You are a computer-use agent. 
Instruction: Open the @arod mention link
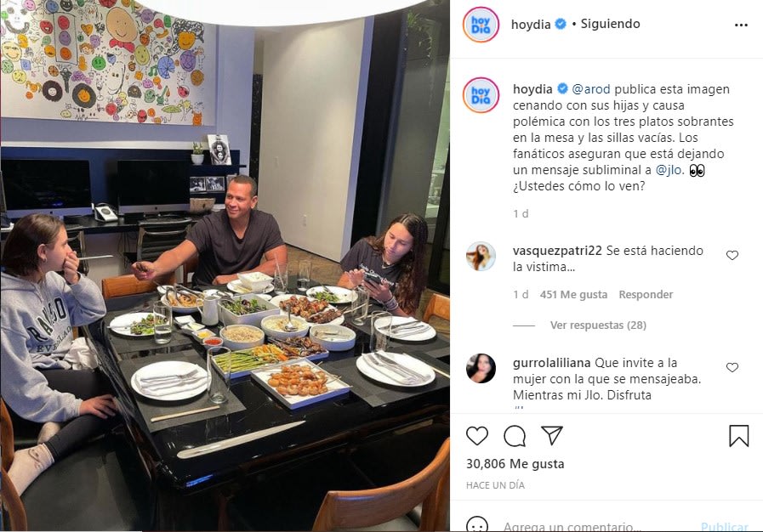coord(590,89)
